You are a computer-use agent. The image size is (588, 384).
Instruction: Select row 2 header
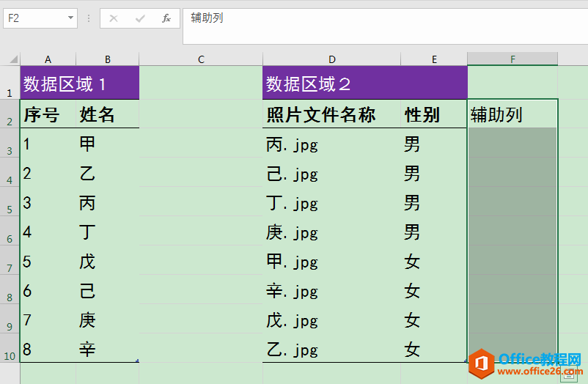(x=10, y=114)
